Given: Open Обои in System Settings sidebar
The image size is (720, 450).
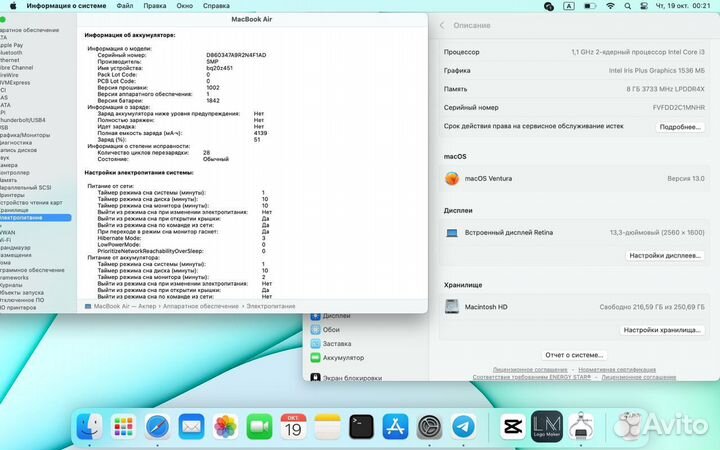Looking at the screenshot, I should click(326, 330).
